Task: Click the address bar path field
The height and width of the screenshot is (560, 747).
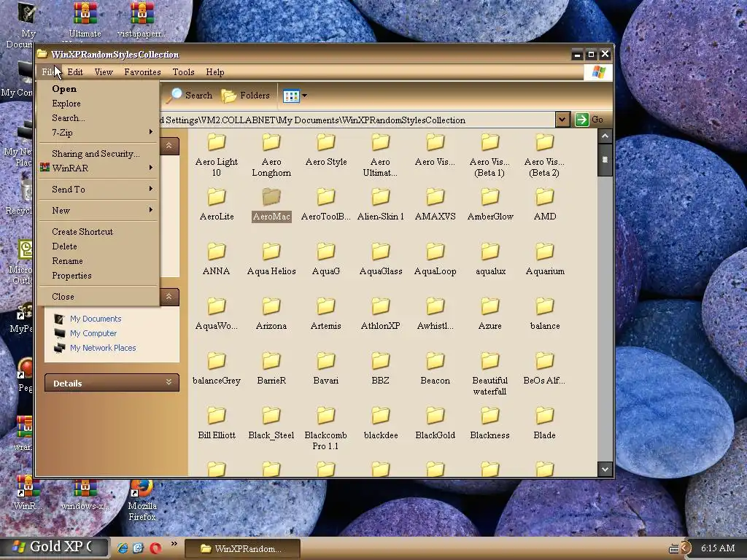Action: click(357, 120)
